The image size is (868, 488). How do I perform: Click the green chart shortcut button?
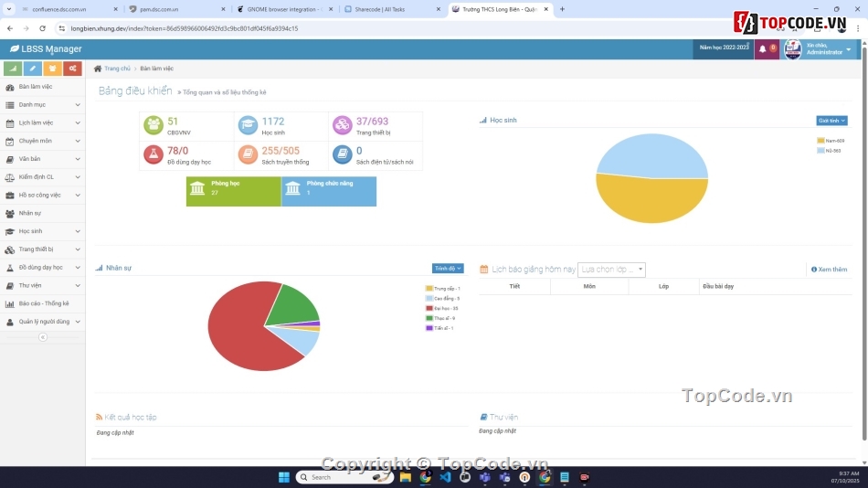[x=13, y=69]
